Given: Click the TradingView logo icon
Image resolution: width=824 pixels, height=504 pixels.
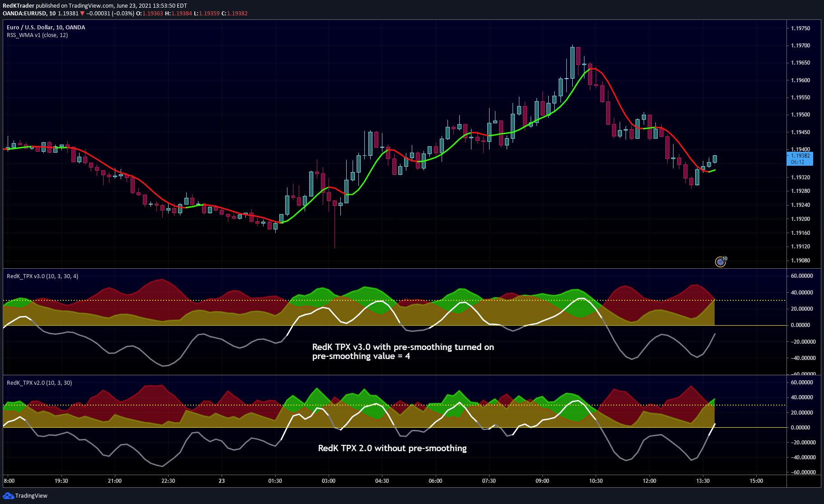Looking at the screenshot, I should [8, 495].
